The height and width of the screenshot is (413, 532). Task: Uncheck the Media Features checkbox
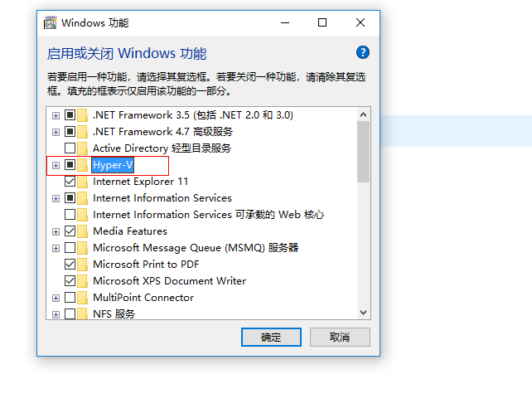click(70, 231)
